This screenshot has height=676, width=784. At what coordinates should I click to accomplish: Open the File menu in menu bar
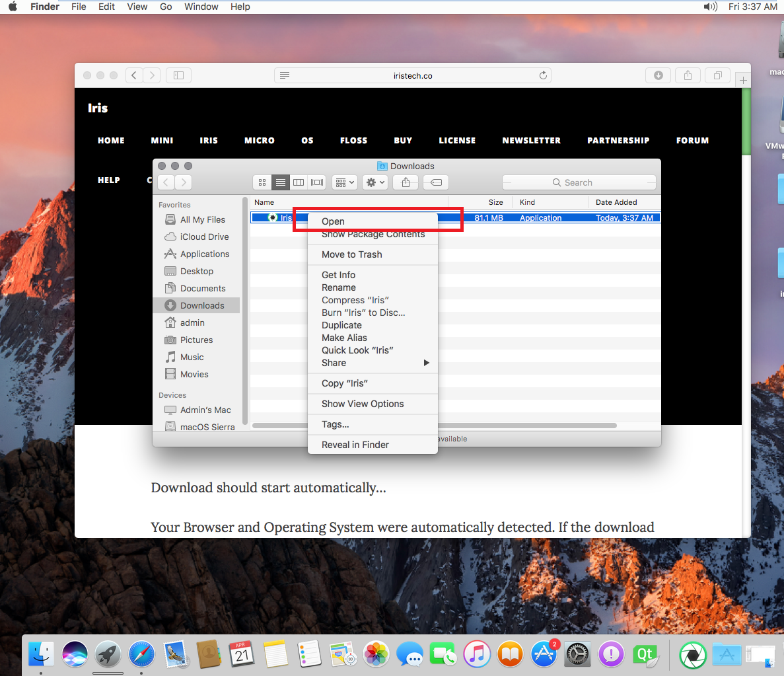tap(79, 7)
